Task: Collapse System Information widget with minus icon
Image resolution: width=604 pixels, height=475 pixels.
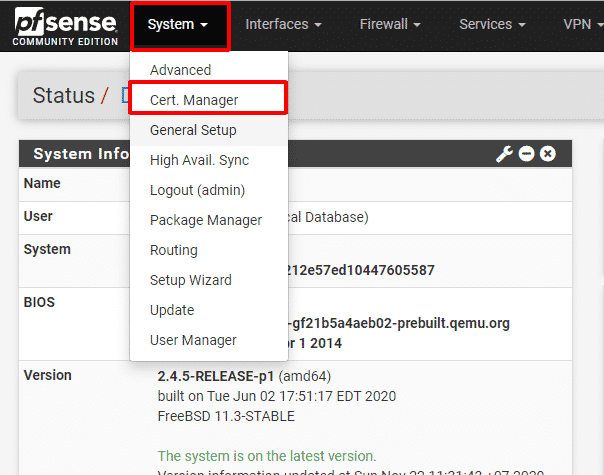Action: (526, 154)
